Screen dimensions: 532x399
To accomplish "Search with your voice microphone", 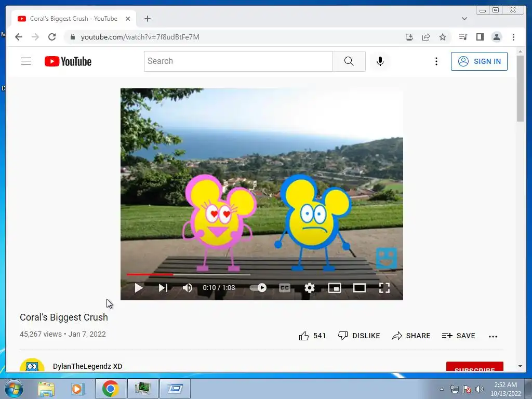I will click(x=380, y=61).
